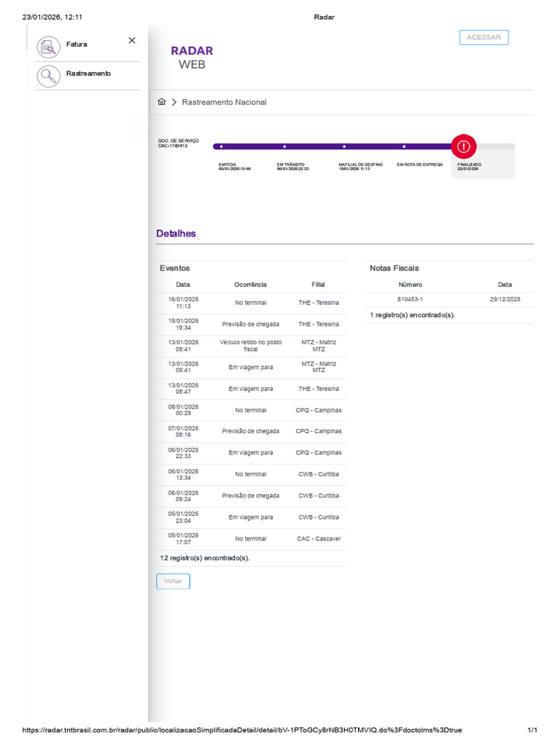
Task: Click the DOC. DE SERVIÇO CAC-1782612 label
Action: pos(179,143)
